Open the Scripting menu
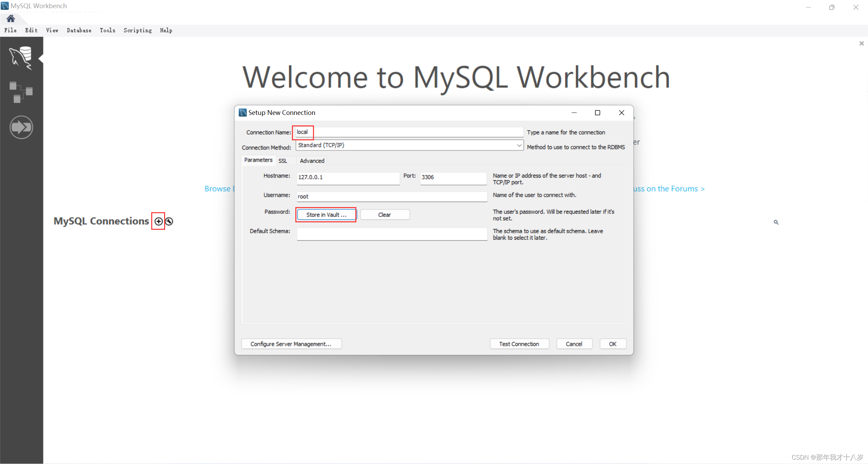 [x=137, y=31]
